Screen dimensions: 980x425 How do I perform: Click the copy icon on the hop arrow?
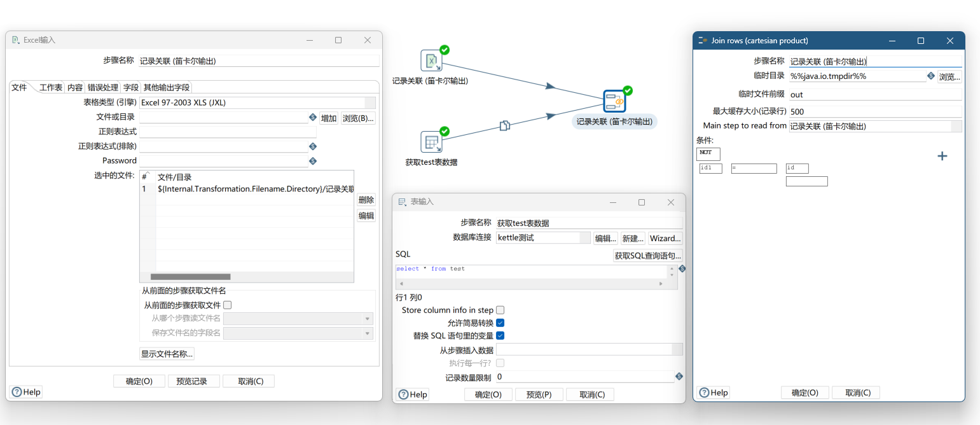point(504,125)
